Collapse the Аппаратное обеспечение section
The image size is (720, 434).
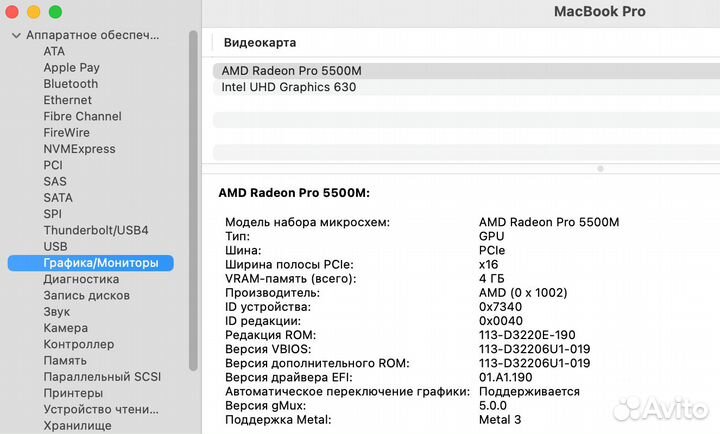pos(16,35)
